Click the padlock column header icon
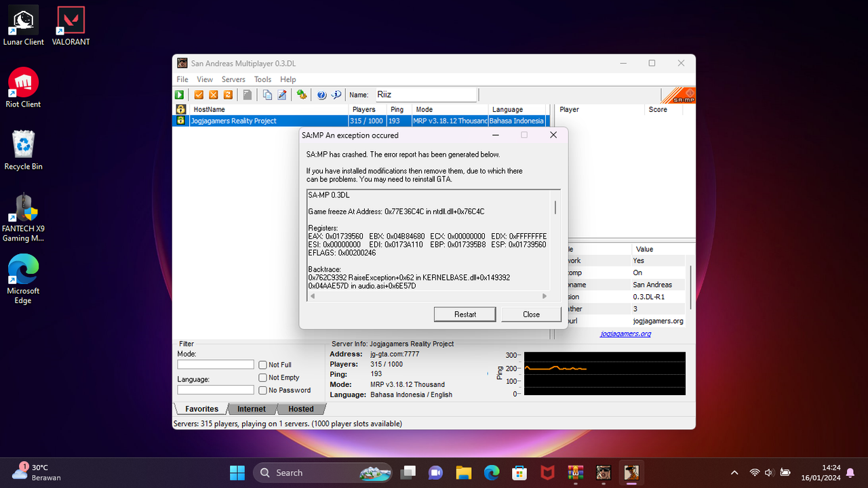Screen dimensions: 868x488 click(180, 109)
